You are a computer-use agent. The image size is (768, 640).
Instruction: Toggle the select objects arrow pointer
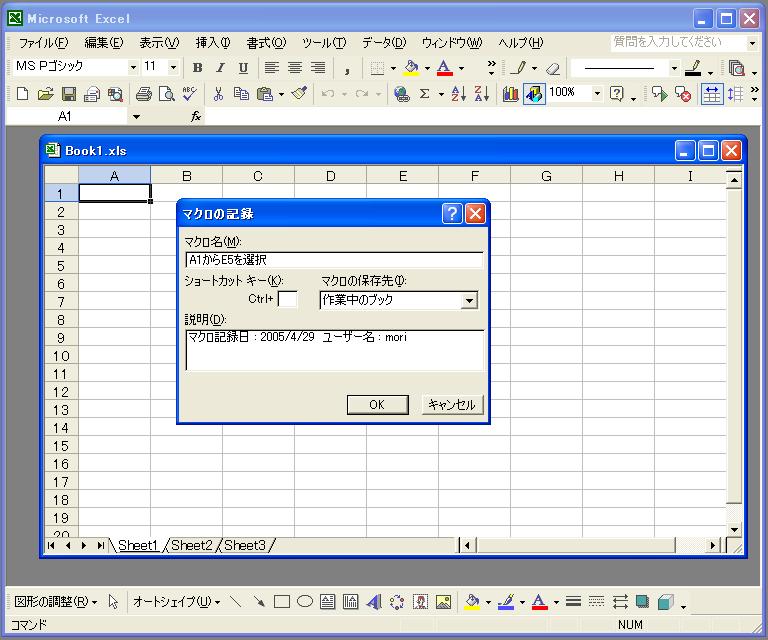(x=113, y=601)
